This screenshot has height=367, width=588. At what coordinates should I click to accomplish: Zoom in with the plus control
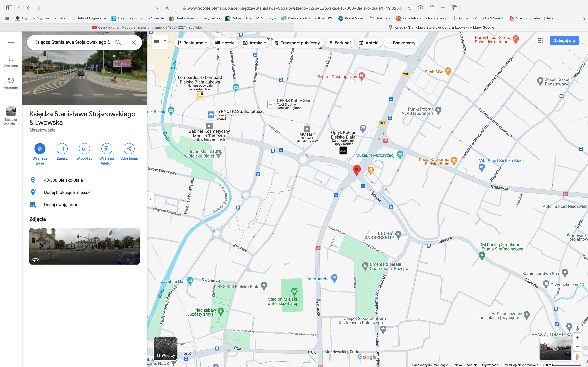(x=577, y=338)
